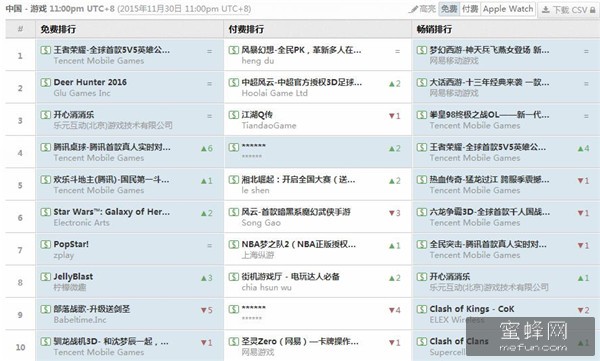Click the in-app purchase icon beside 大话西游
Screen dimensions: 600x361
[x=422, y=82]
